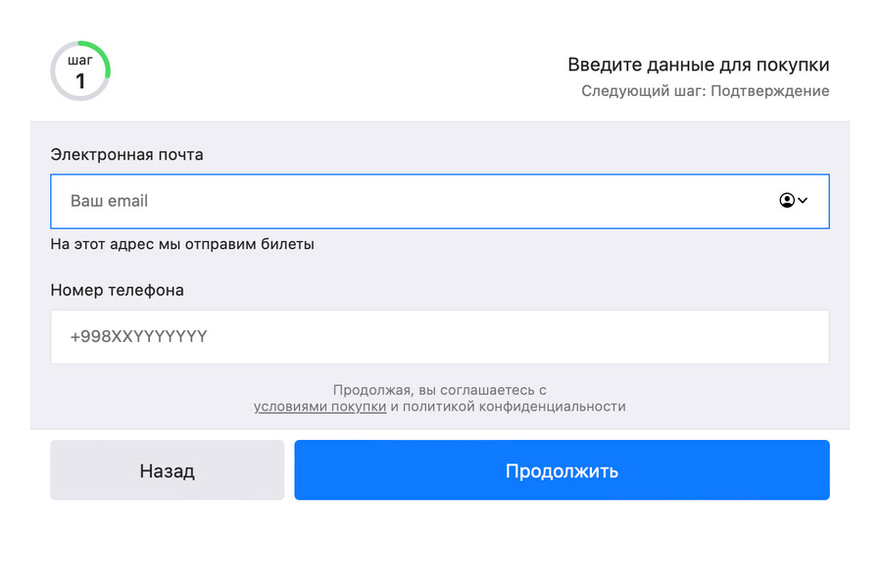
Task: Click the "Введите данные для покупки" heading
Action: pos(698,66)
